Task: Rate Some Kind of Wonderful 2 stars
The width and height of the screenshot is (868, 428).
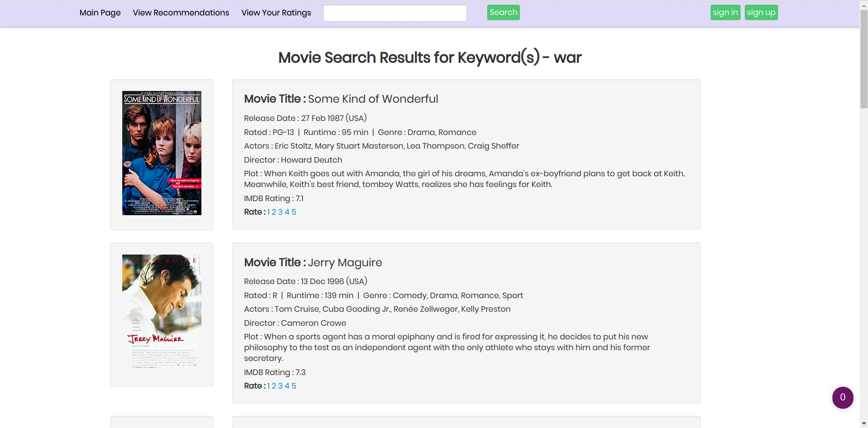Action: point(274,212)
